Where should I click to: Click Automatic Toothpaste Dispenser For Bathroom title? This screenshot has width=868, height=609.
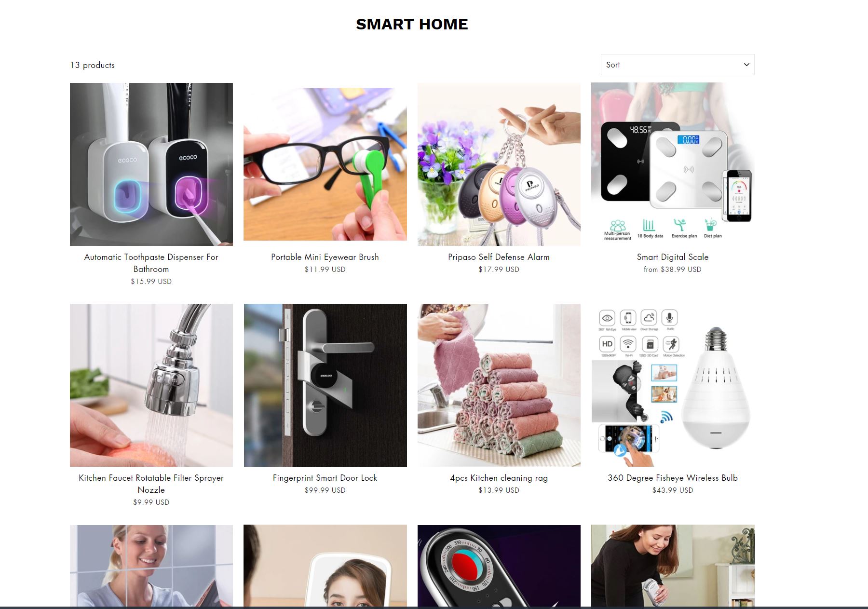click(151, 263)
